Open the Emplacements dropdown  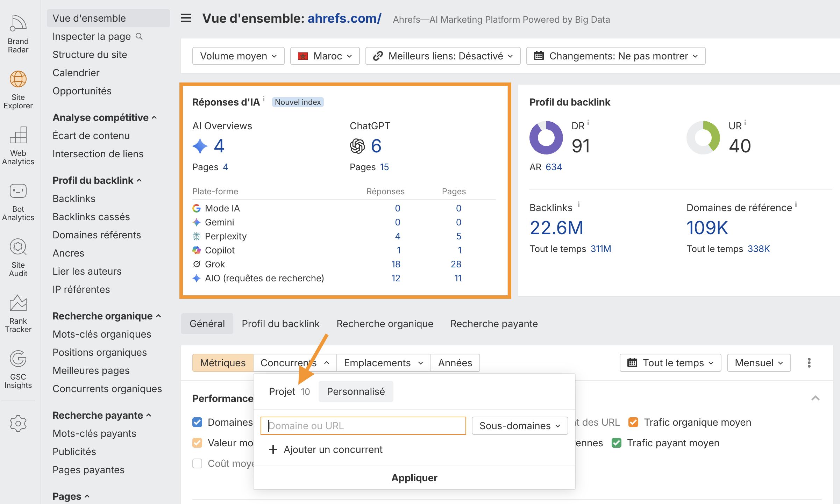pyautogui.click(x=384, y=363)
